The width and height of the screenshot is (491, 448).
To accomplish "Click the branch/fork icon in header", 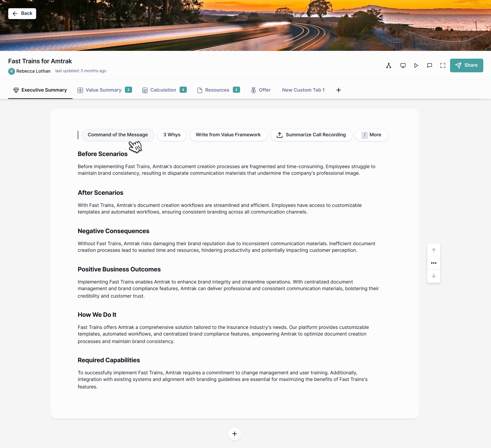I will [389, 66].
